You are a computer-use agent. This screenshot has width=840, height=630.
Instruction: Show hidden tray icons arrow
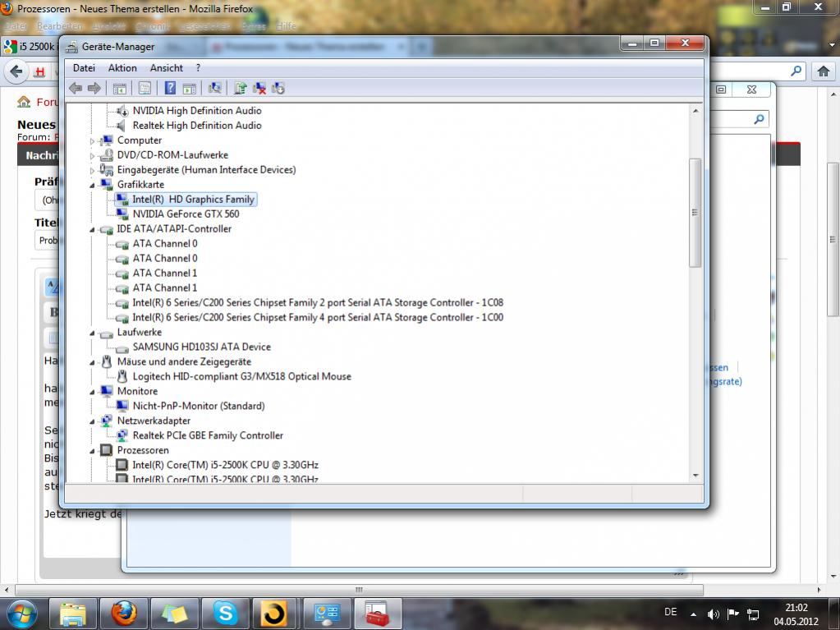693,614
